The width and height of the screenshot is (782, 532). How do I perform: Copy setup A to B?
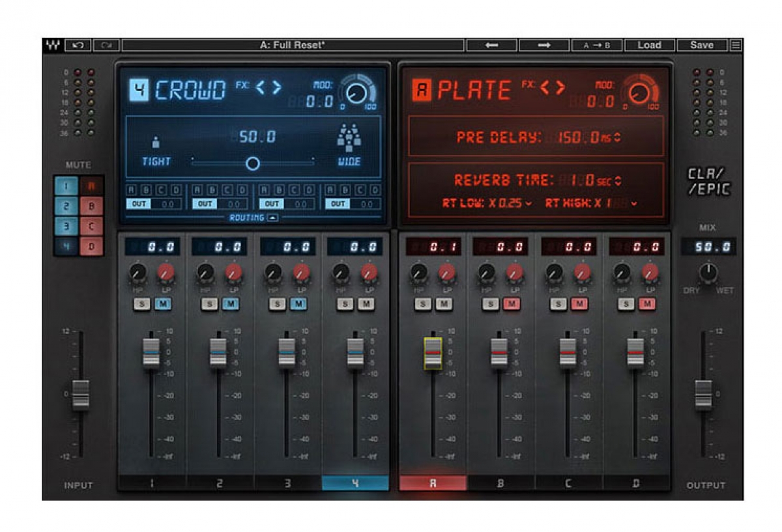[x=597, y=46]
